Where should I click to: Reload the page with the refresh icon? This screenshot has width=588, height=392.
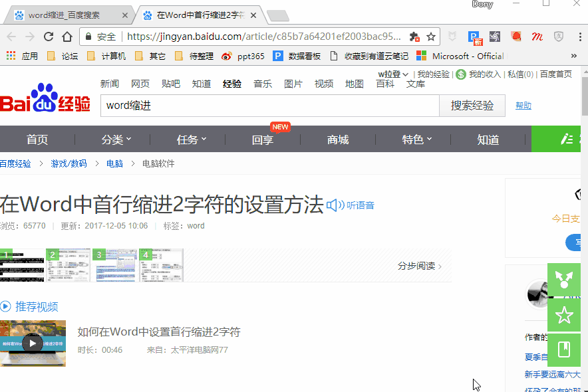point(49,37)
